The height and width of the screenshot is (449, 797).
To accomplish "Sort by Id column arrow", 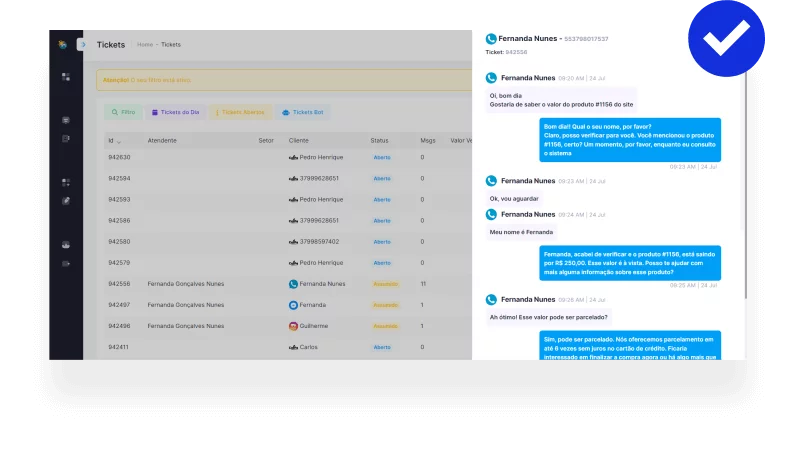I will point(119,141).
